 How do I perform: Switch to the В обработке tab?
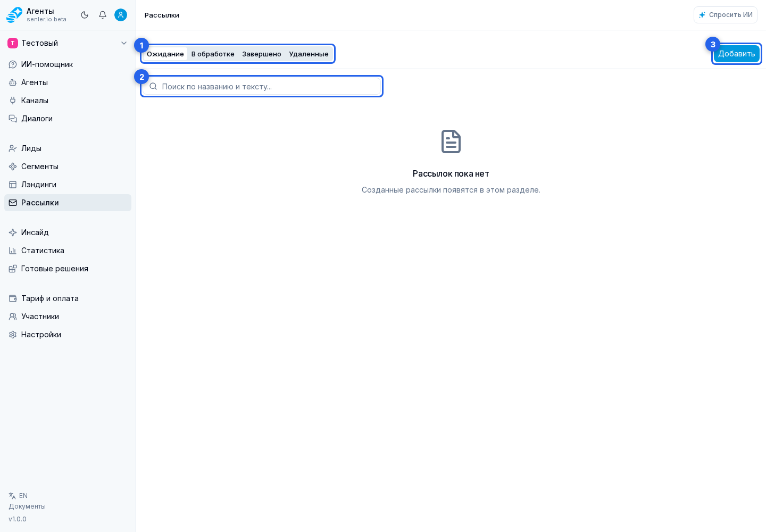tap(213, 54)
